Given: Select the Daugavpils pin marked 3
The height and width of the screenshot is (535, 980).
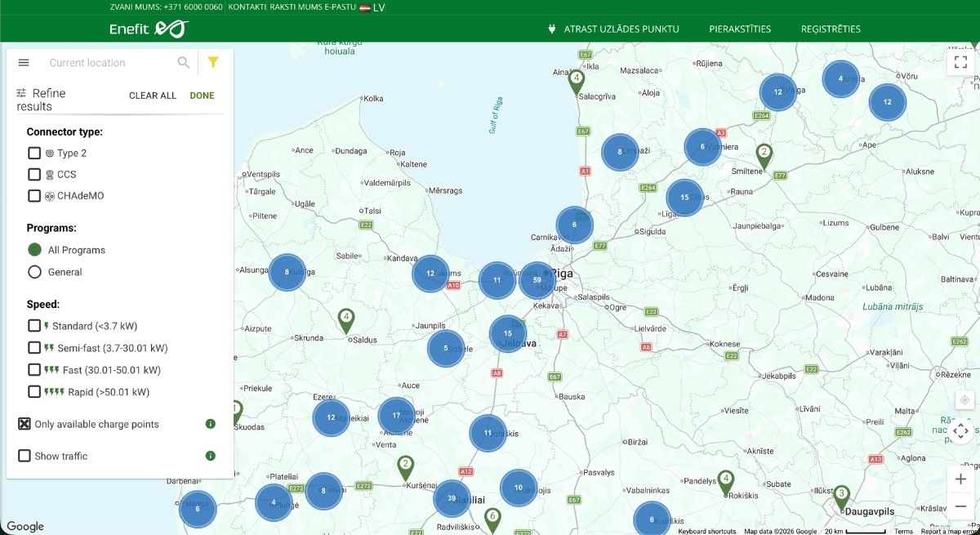Looking at the screenshot, I should [x=841, y=497].
